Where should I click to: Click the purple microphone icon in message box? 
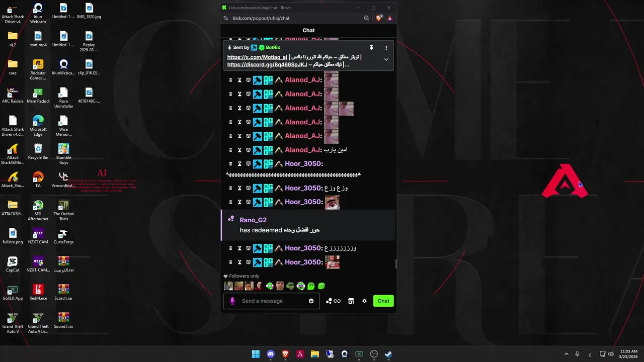232,301
